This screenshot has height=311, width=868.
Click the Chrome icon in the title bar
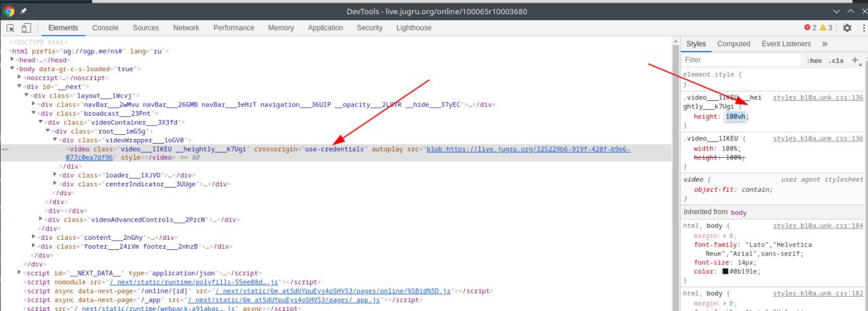9,11
